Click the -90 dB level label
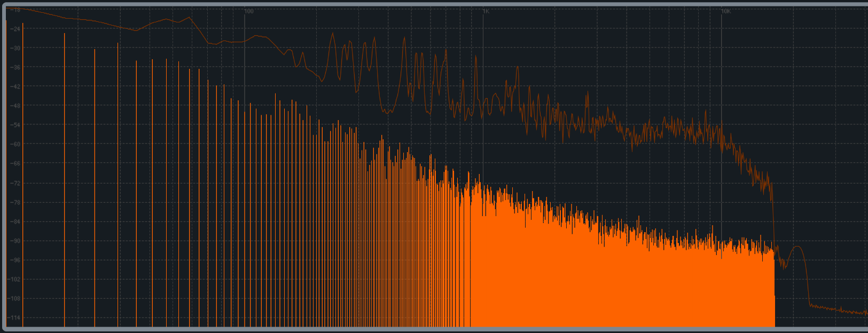 point(15,241)
